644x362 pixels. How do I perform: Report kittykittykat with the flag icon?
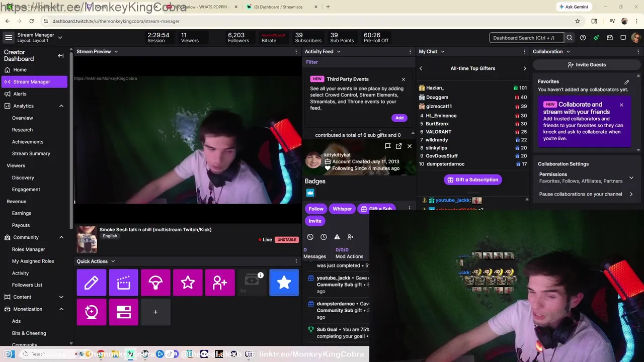point(387,146)
